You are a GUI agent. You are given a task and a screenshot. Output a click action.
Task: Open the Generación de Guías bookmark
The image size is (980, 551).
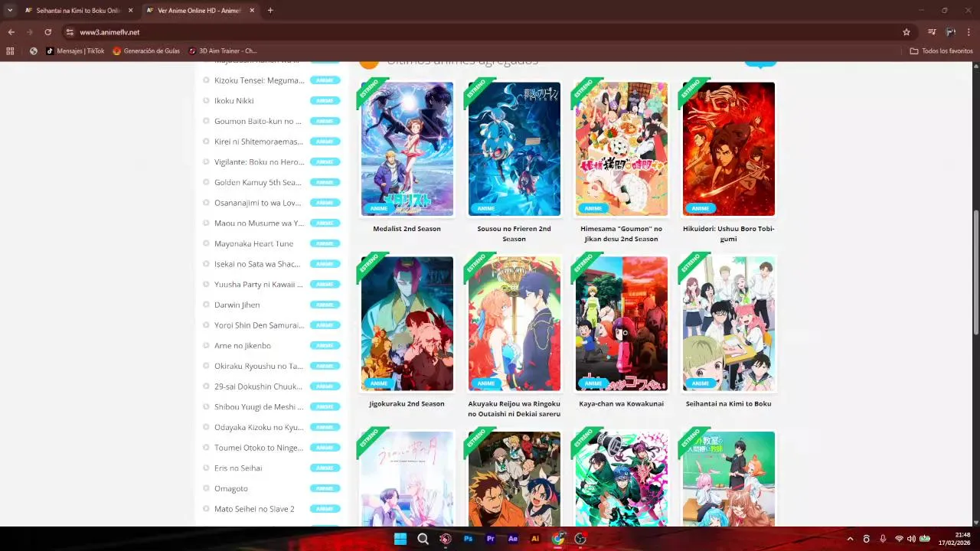point(146,51)
